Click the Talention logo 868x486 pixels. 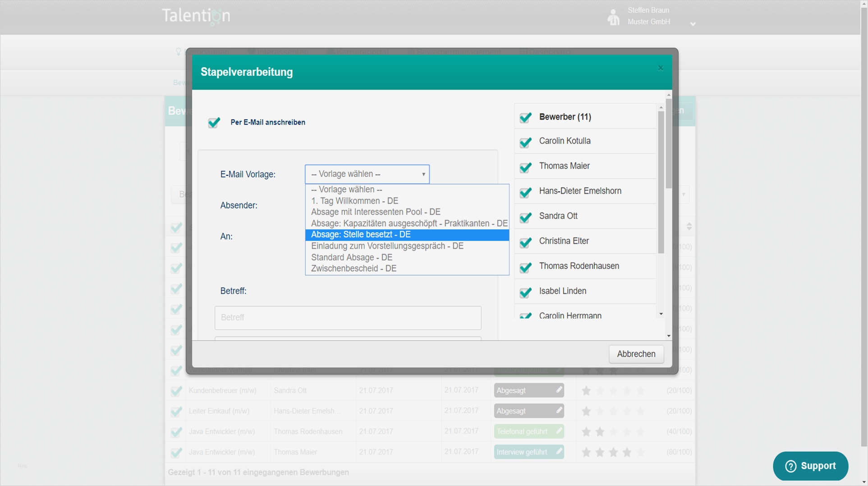(x=196, y=17)
